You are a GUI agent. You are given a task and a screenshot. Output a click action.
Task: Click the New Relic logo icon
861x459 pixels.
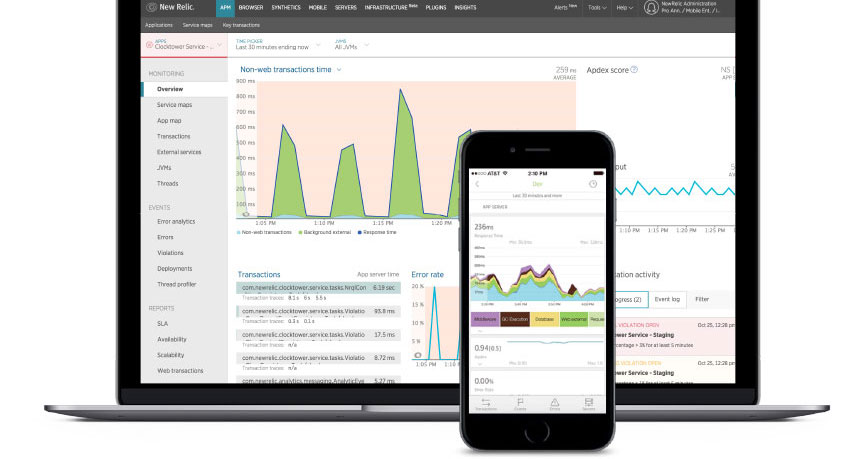[x=152, y=7]
